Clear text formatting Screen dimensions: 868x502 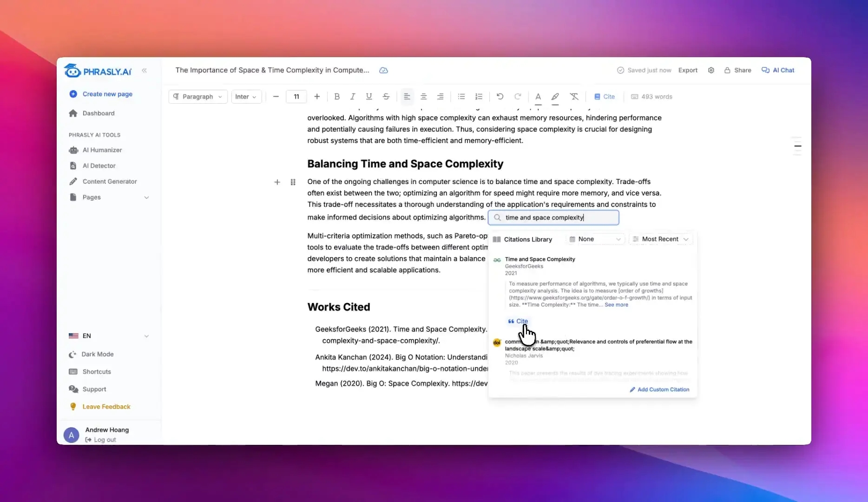(x=574, y=97)
